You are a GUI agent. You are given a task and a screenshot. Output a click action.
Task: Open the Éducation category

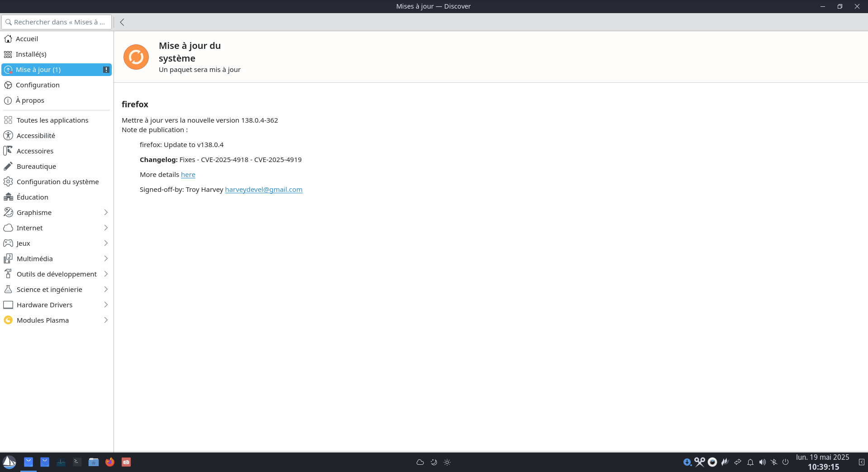click(57, 197)
